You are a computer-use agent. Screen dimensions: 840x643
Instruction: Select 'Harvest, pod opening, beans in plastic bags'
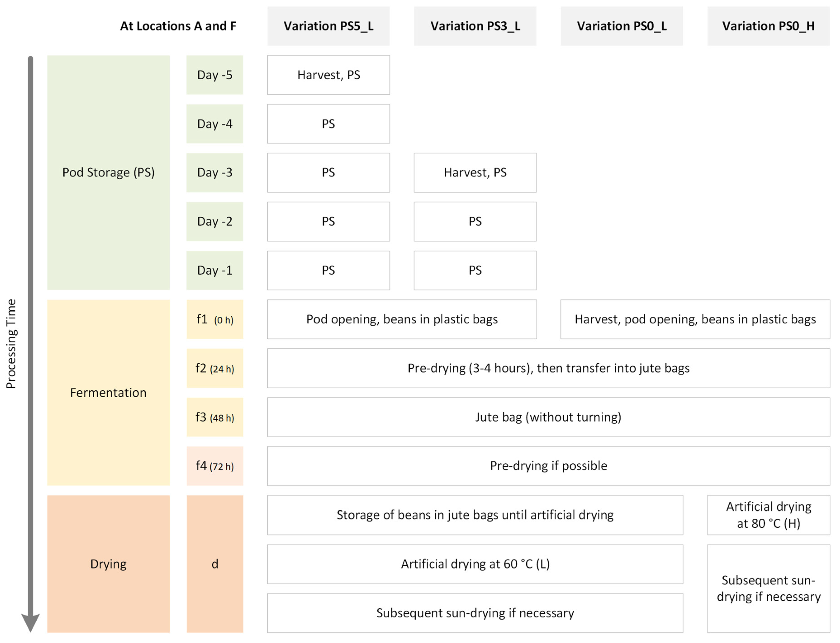click(x=695, y=319)
